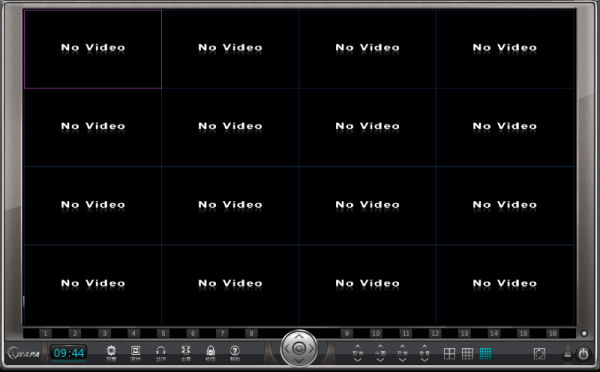
Task: Click the channel cycle rotate icon
Action: click(539, 353)
